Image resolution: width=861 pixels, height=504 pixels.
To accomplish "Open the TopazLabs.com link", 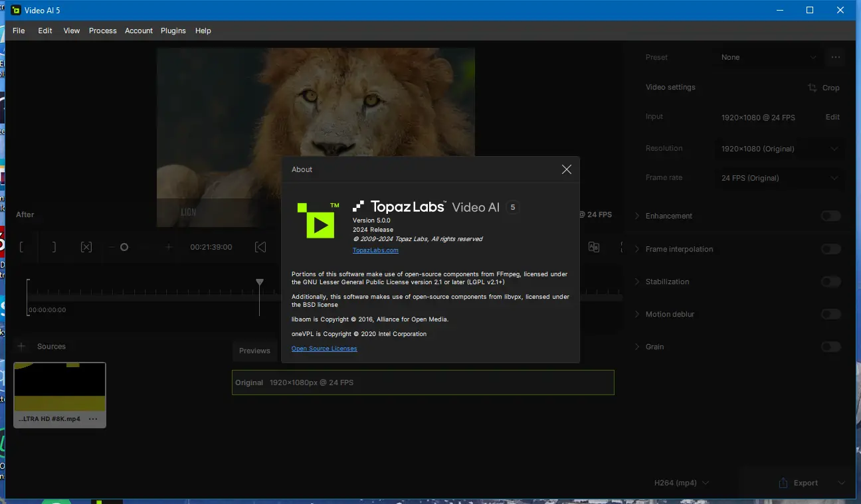I will pyautogui.click(x=375, y=250).
